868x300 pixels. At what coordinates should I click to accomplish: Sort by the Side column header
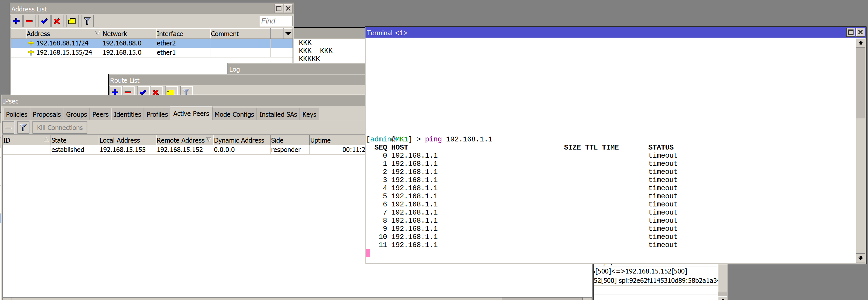pos(290,141)
